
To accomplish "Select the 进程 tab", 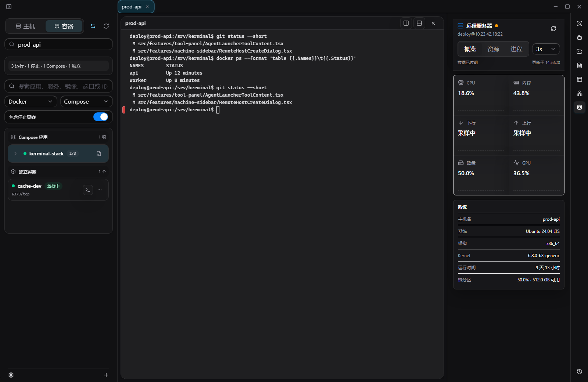I will [x=516, y=49].
